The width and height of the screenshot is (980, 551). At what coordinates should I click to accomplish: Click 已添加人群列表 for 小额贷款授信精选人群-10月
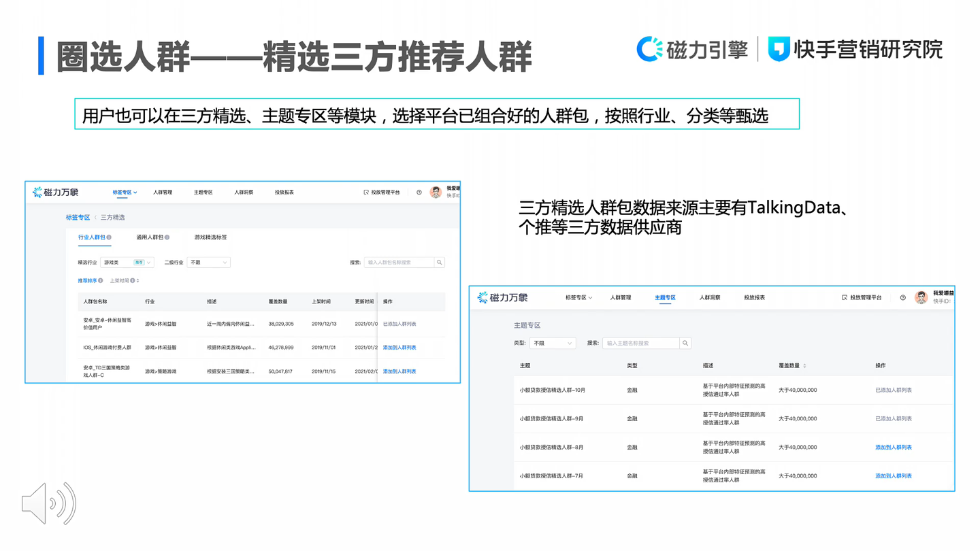(894, 390)
